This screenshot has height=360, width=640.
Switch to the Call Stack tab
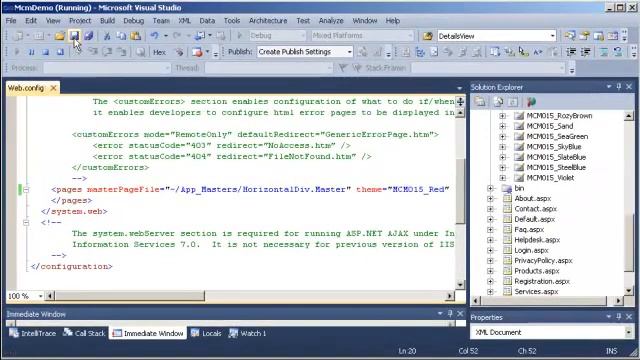coord(84,333)
